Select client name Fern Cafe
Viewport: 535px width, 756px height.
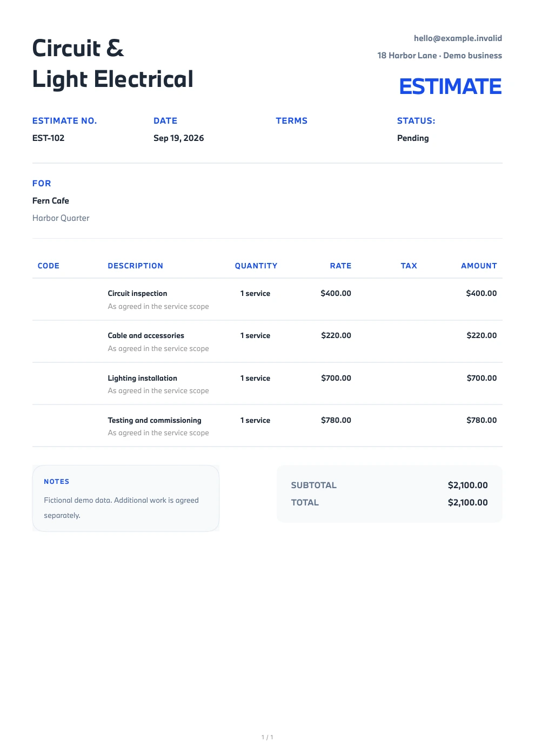pos(51,201)
